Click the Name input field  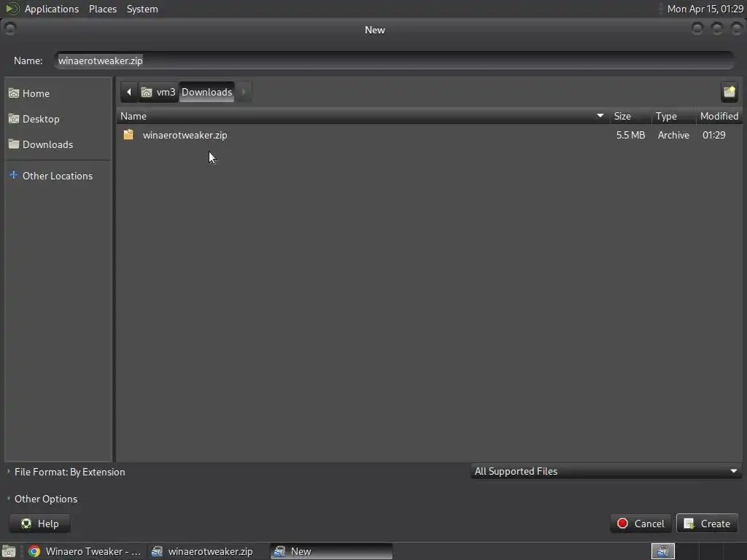[394, 61]
